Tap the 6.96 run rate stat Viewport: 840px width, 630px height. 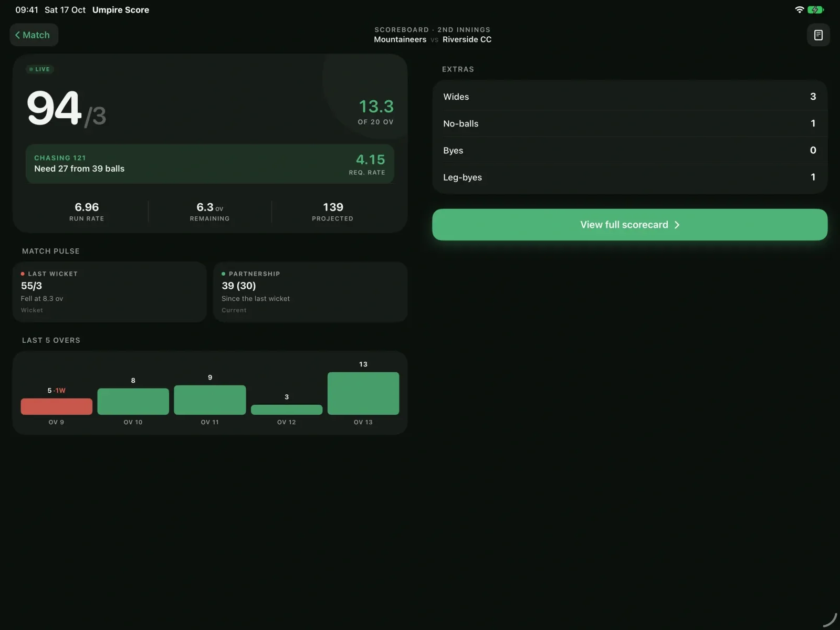[x=87, y=212]
